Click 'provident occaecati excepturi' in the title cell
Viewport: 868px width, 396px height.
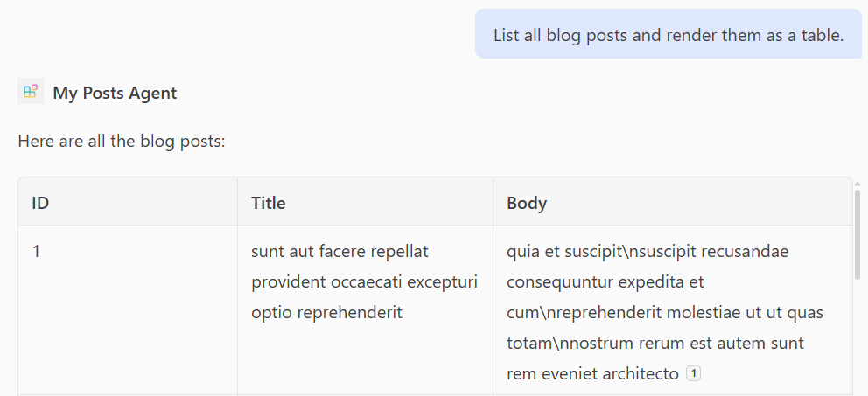(364, 282)
